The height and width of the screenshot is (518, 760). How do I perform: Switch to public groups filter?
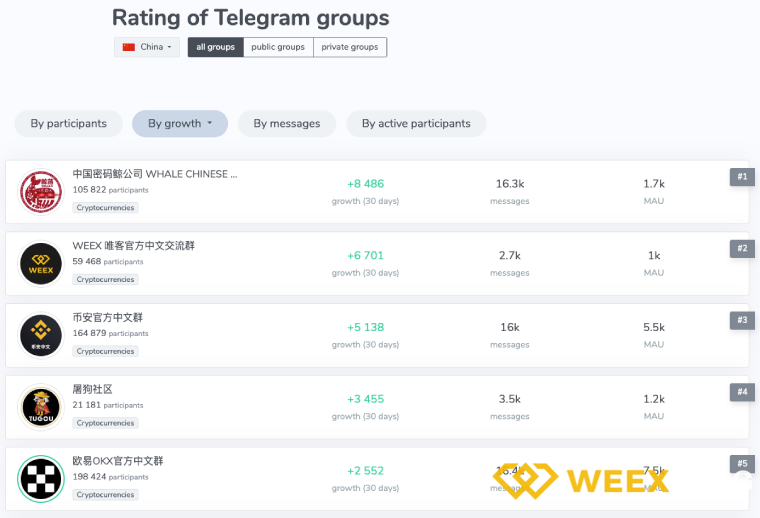278,47
